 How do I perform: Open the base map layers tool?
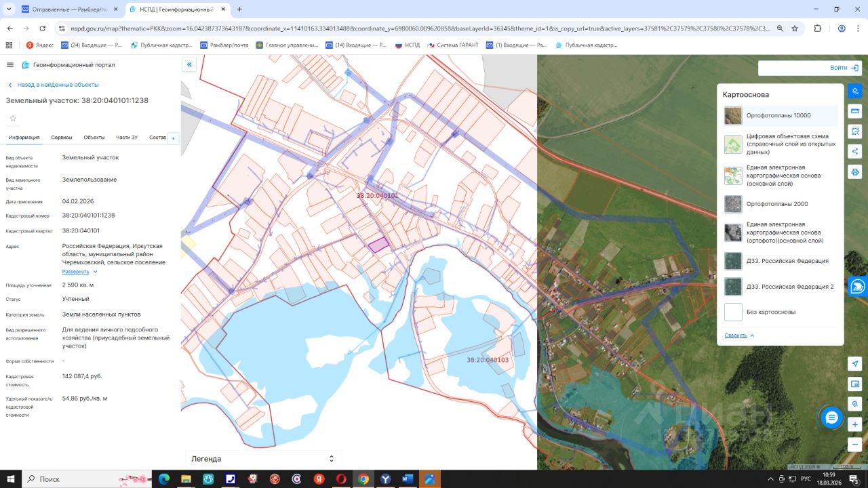[855, 91]
